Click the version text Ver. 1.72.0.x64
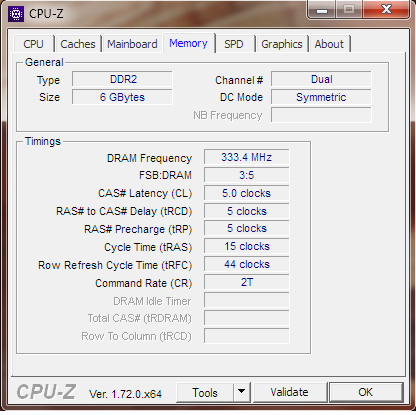The width and height of the screenshot is (416, 415). point(125,394)
